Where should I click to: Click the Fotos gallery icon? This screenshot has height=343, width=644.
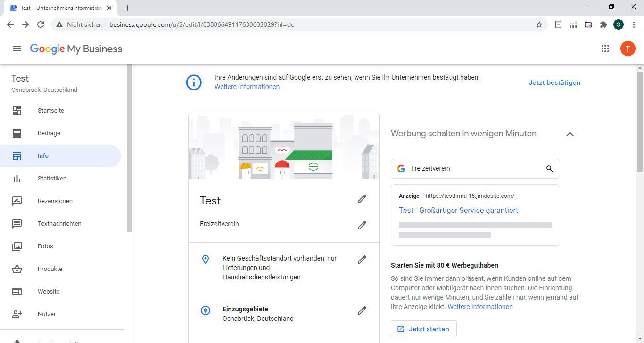[17, 246]
